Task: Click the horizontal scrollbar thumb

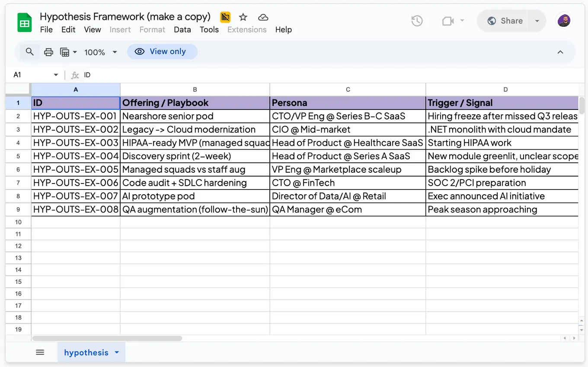Action: [x=107, y=338]
